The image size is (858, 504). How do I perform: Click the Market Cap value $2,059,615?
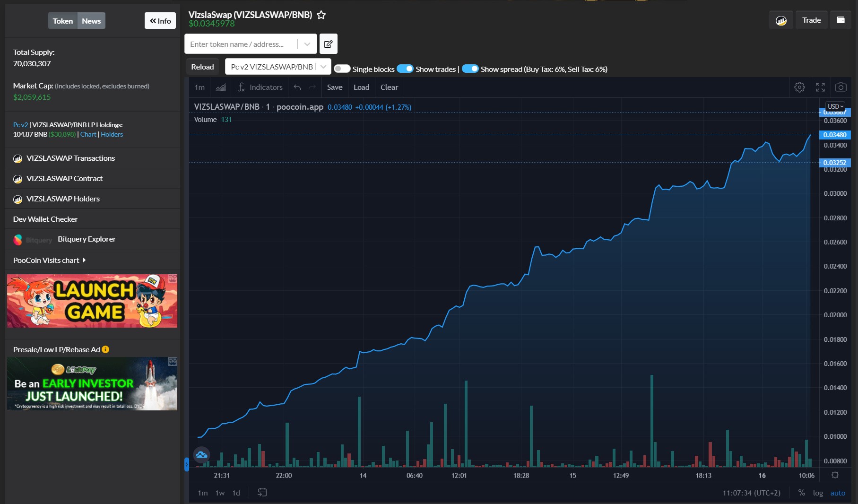click(32, 97)
